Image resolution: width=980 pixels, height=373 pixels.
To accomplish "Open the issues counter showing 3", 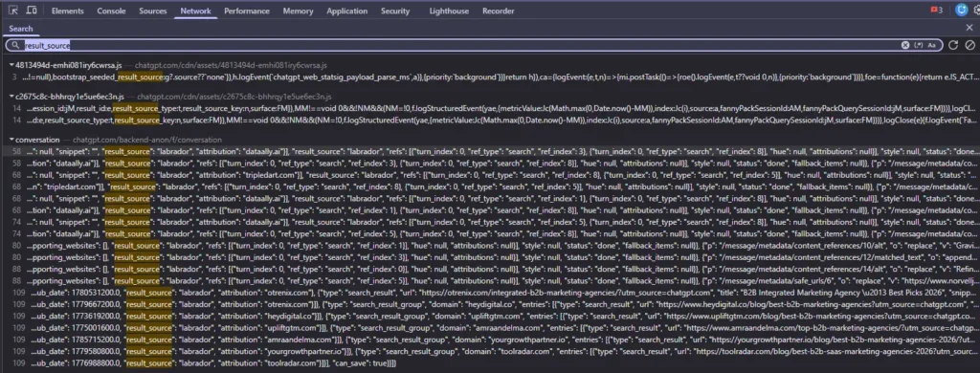I will pos(937,10).
